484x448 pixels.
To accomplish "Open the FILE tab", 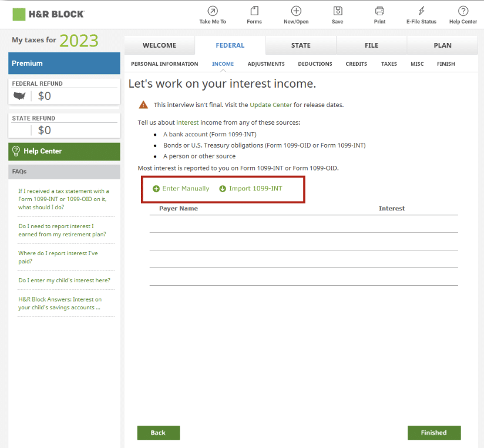I will [371, 45].
